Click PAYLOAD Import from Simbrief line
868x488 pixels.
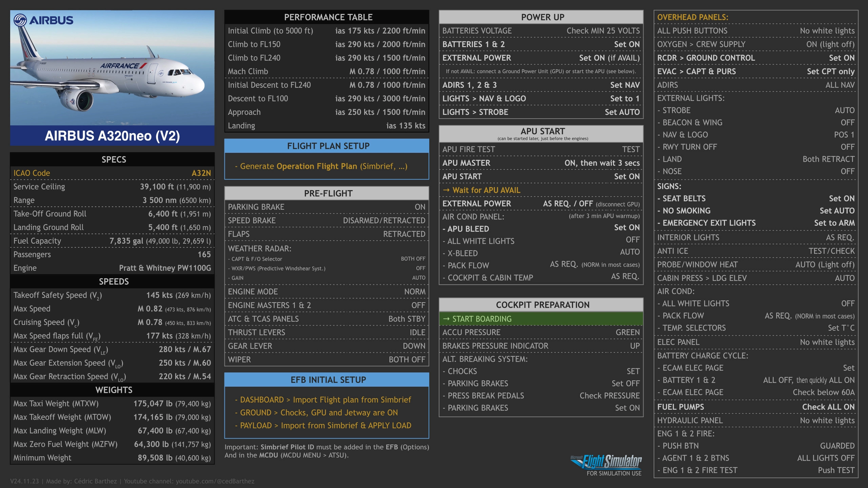323,425
